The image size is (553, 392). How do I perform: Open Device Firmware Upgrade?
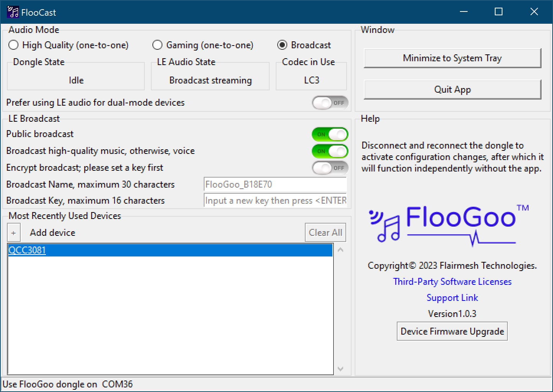click(x=452, y=332)
